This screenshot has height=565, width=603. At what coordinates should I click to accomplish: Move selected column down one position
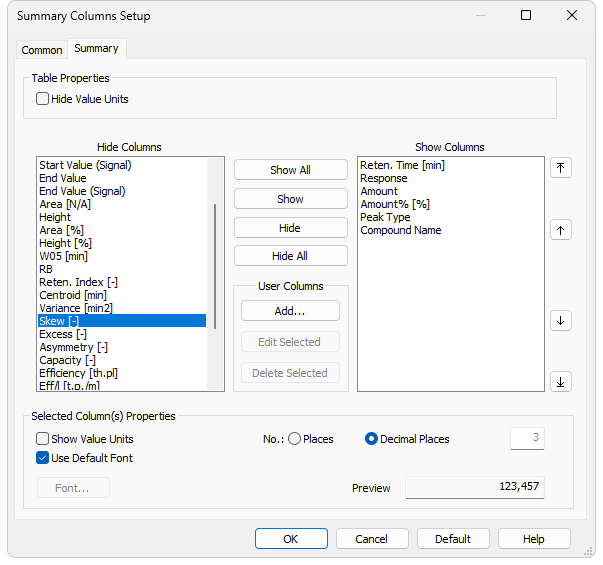tap(560, 320)
